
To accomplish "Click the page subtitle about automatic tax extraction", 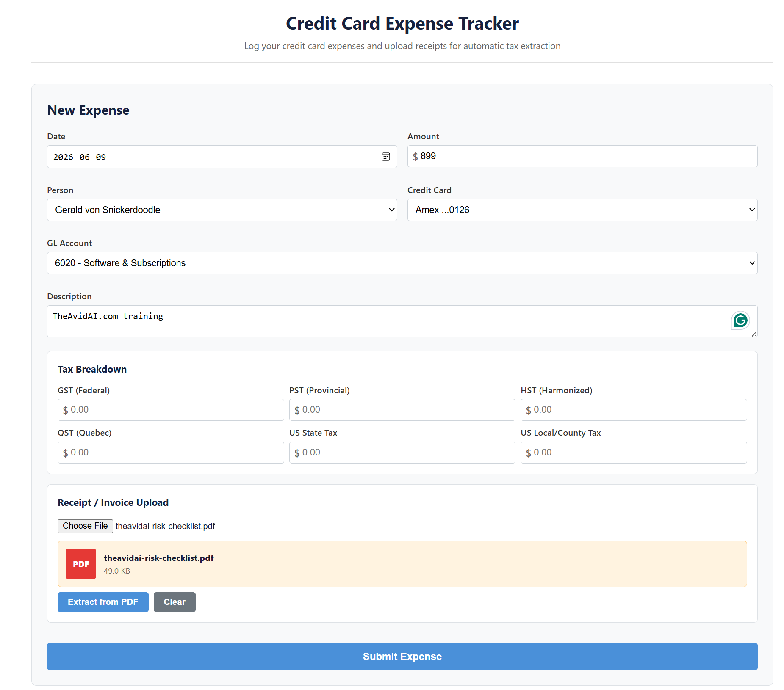I will 402,46.
